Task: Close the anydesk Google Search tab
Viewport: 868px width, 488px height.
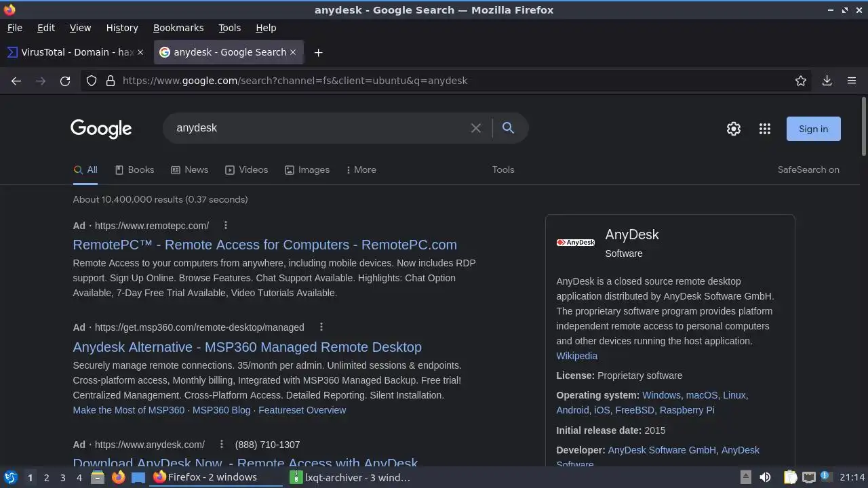Action: pyautogui.click(x=293, y=52)
